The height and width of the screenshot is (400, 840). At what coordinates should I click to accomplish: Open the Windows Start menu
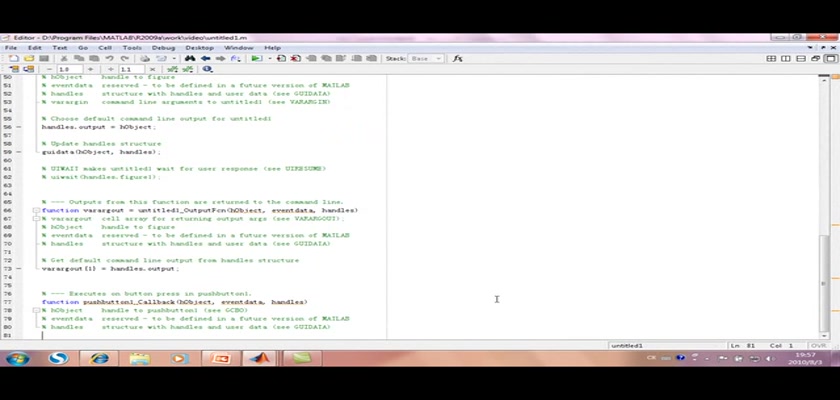[18, 358]
